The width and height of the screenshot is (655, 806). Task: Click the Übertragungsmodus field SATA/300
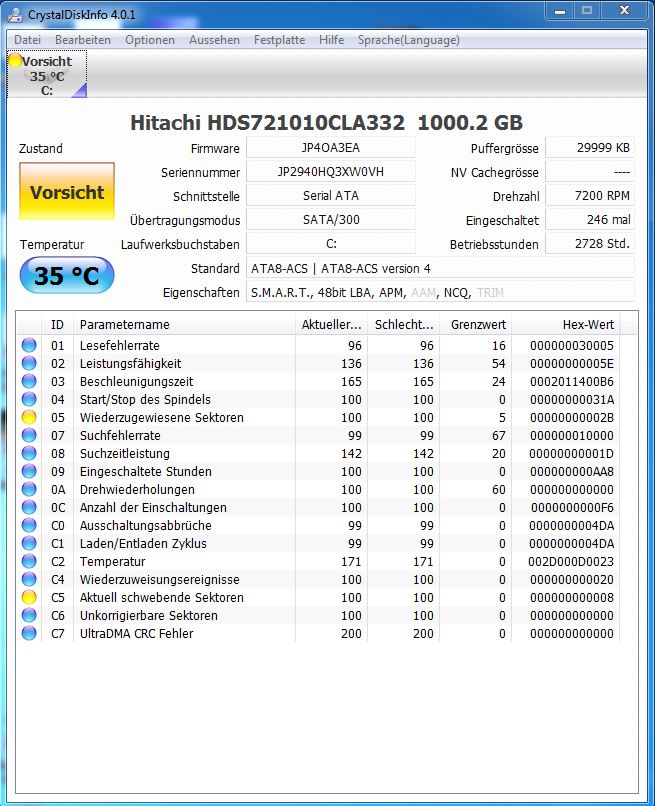pos(331,219)
